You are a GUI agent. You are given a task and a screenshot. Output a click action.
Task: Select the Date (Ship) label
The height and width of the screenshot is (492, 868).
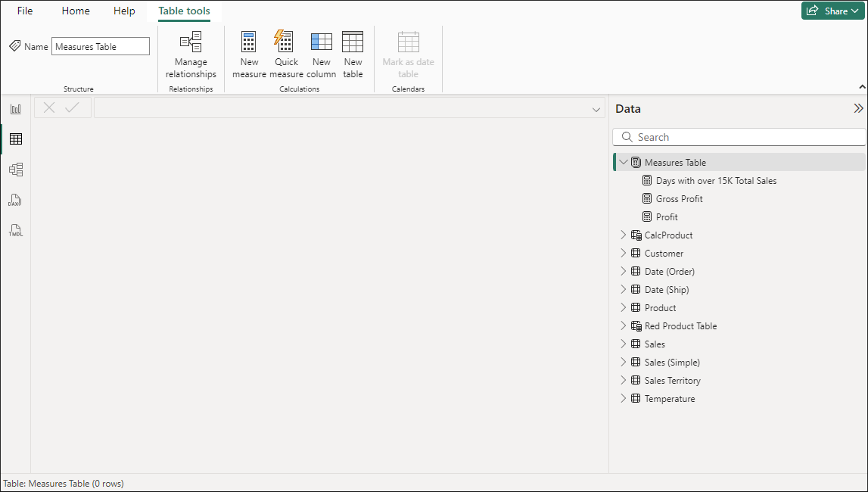click(667, 289)
